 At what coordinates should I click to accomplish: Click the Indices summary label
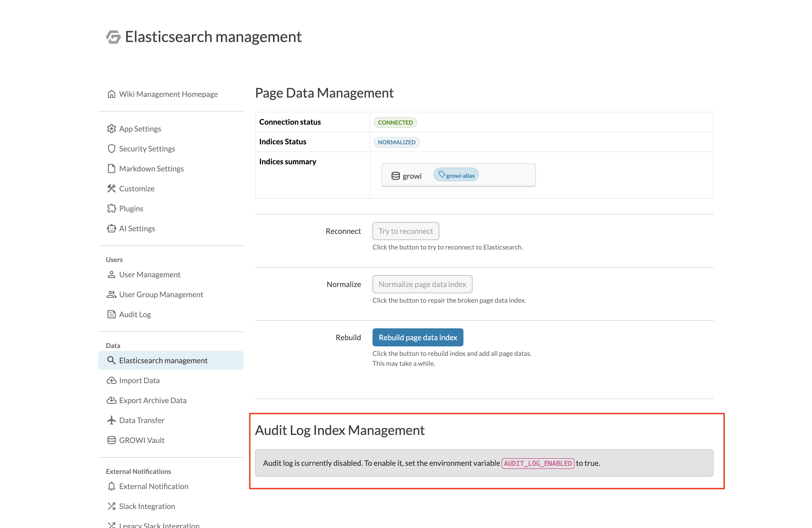click(288, 161)
